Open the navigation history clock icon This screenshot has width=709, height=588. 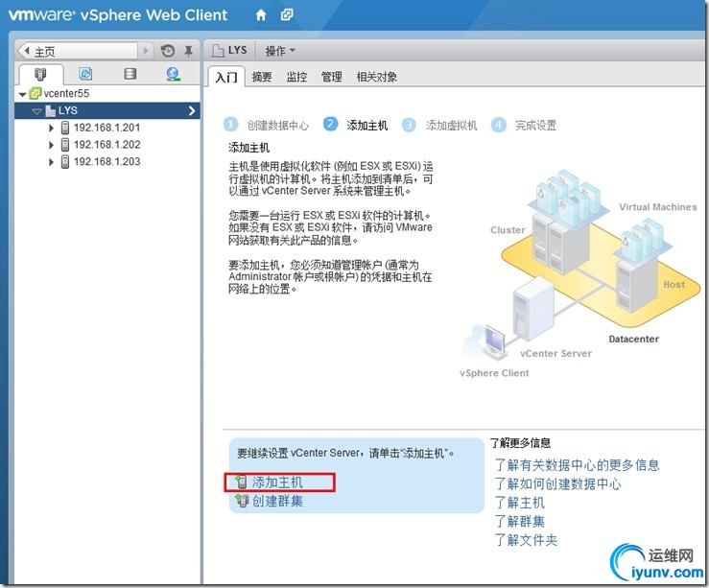click(x=168, y=51)
